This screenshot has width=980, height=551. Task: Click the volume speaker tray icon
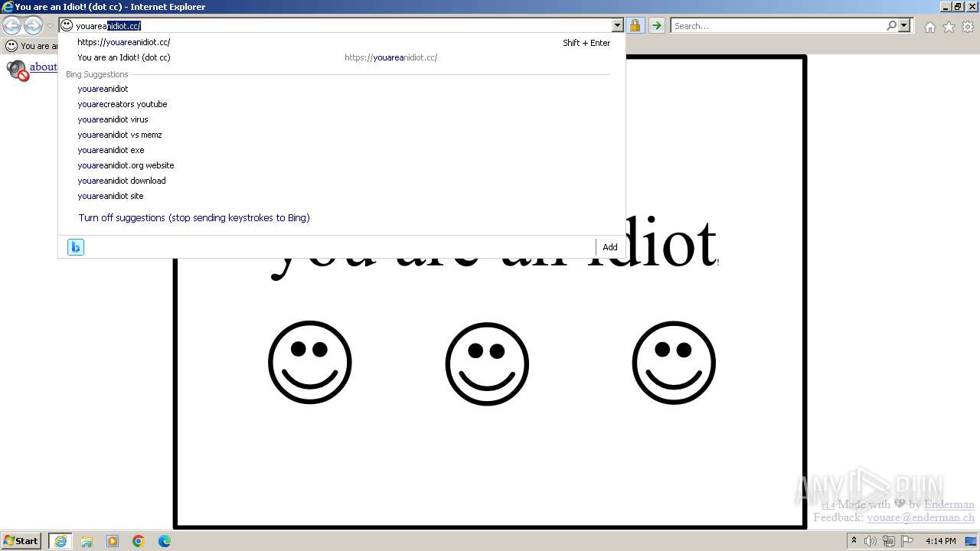tap(871, 541)
